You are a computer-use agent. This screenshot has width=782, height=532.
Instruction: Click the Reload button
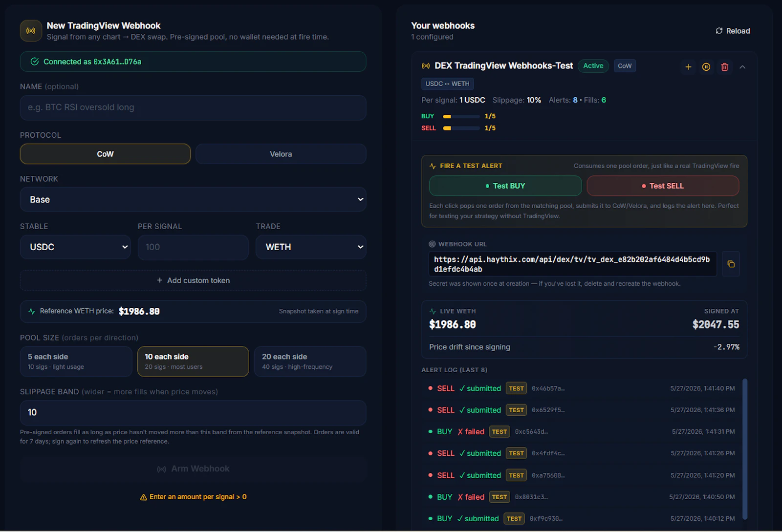click(733, 31)
